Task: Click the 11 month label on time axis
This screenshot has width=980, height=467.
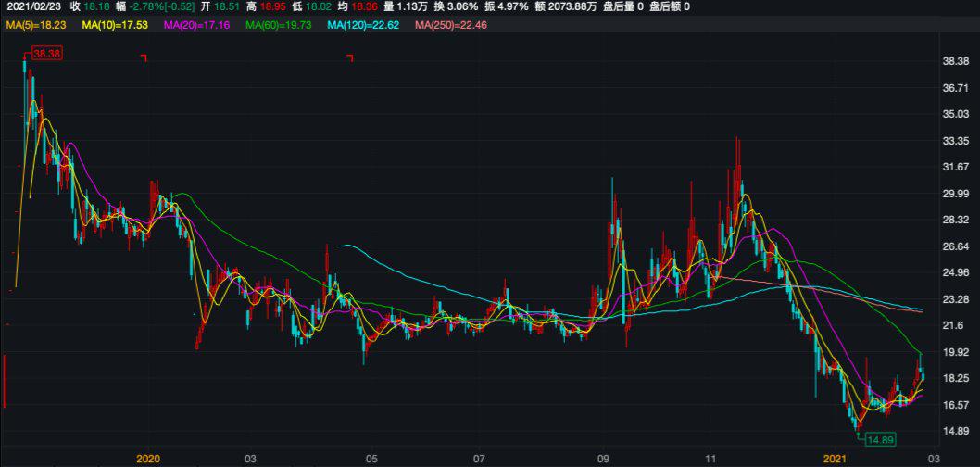Action: [x=710, y=459]
